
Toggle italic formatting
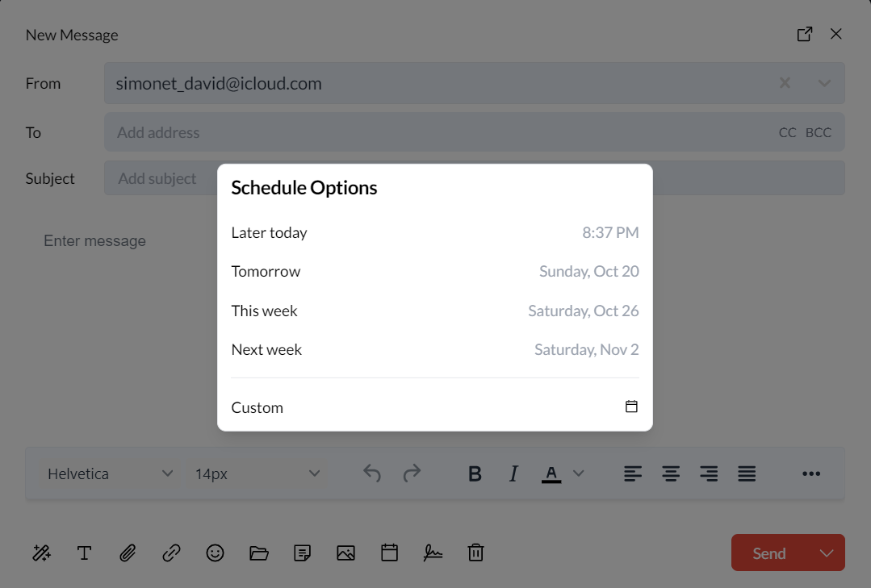coord(513,474)
